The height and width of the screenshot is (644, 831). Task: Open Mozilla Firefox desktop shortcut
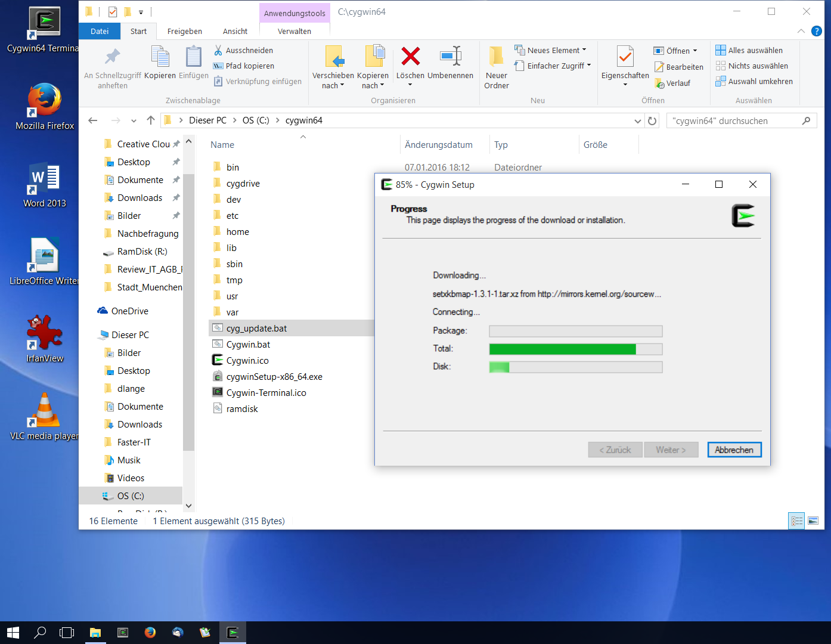pos(45,107)
